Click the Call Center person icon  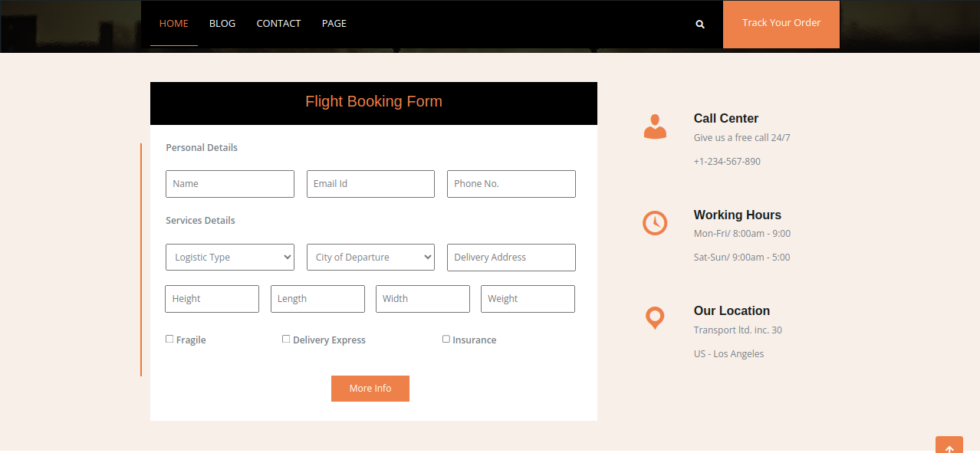coord(655,126)
